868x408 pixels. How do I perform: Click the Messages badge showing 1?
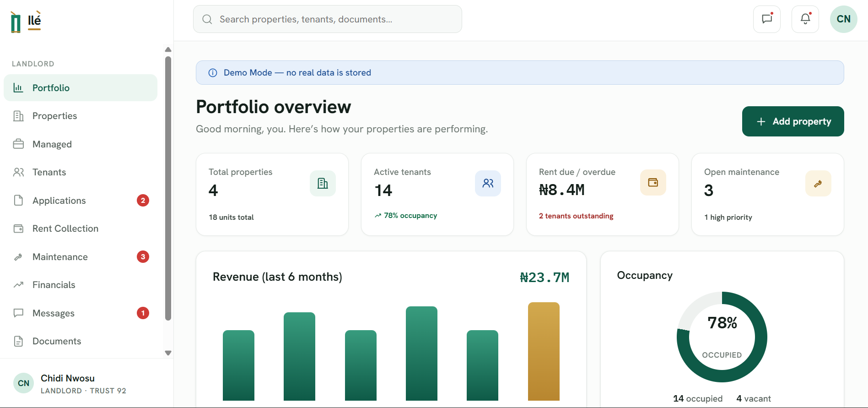point(143,313)
